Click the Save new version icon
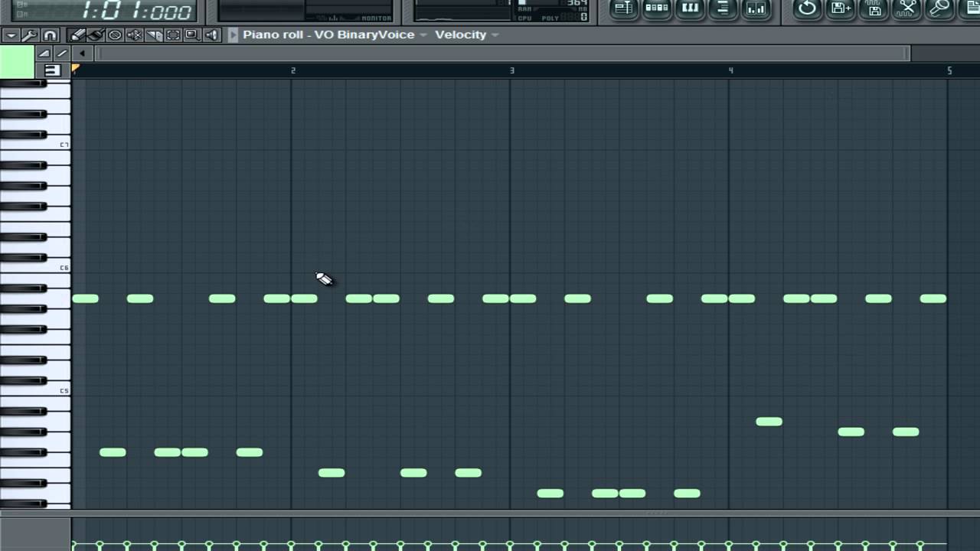Screen dimensions: 980x551 (x=841, y=8)
